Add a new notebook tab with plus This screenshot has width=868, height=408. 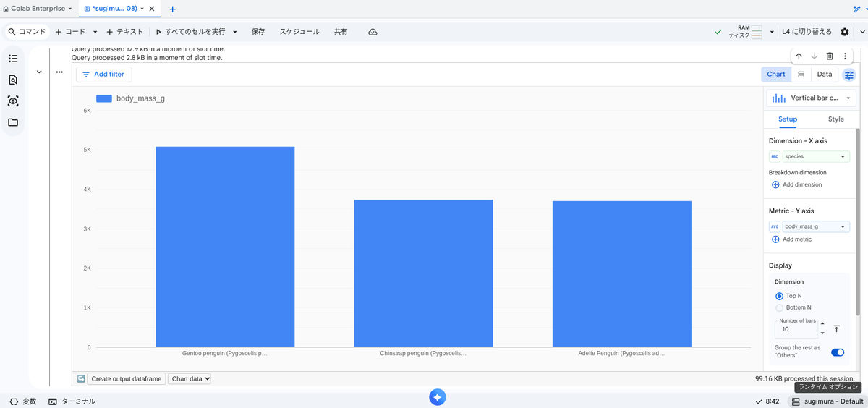(x=172, y=9)
